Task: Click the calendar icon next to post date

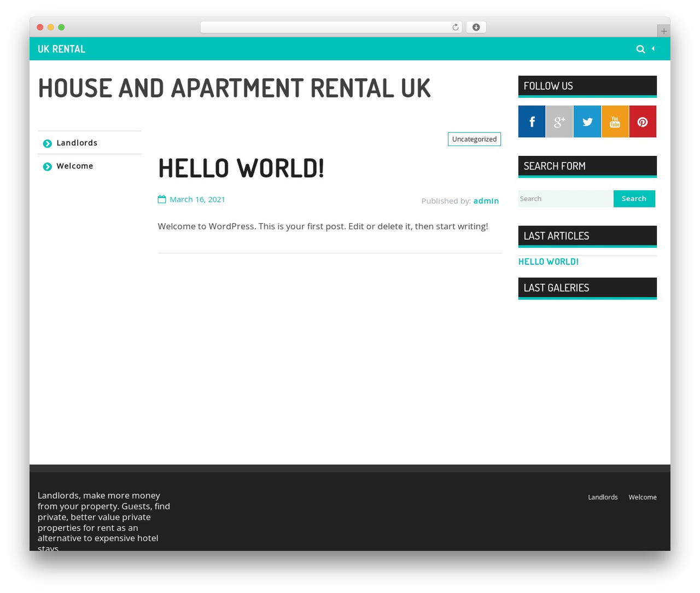Action: click(x=162, y=199)
